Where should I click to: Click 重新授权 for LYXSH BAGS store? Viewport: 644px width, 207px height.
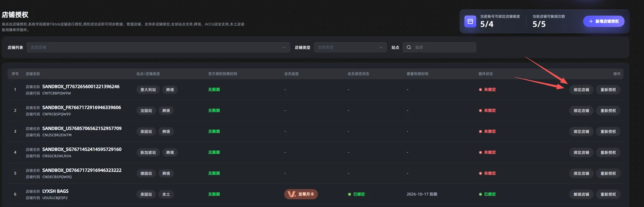click(608, 194)
